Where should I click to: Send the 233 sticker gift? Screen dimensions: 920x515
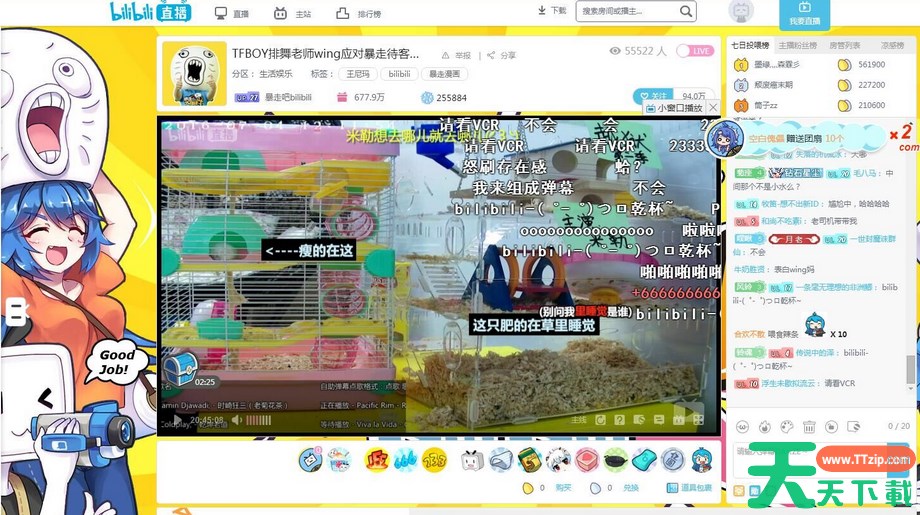434,460
